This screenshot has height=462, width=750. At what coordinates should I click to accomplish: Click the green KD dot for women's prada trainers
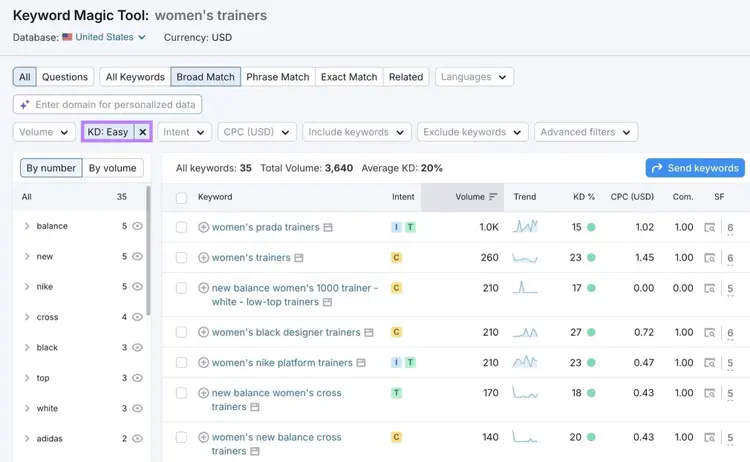(591, 227)
